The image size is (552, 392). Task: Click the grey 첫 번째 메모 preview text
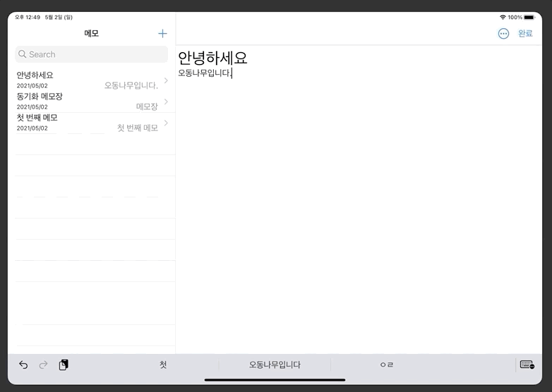pos(138,128)
